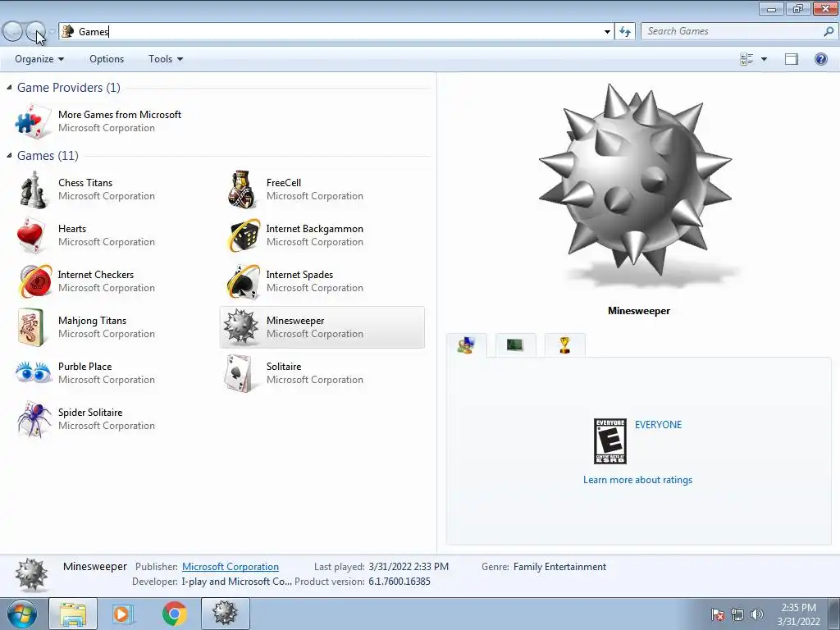Click the Back navigation button

point(12,32)
